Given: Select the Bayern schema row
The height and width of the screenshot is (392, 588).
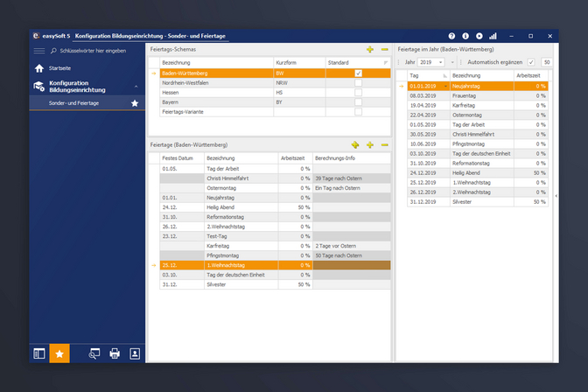Looking at the screenshot, I should pyautogui.click(x=276, y=102).
